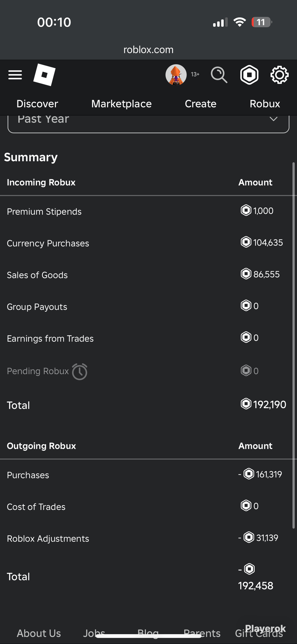Expand the Past Year time period dropdown

point(148,122)
